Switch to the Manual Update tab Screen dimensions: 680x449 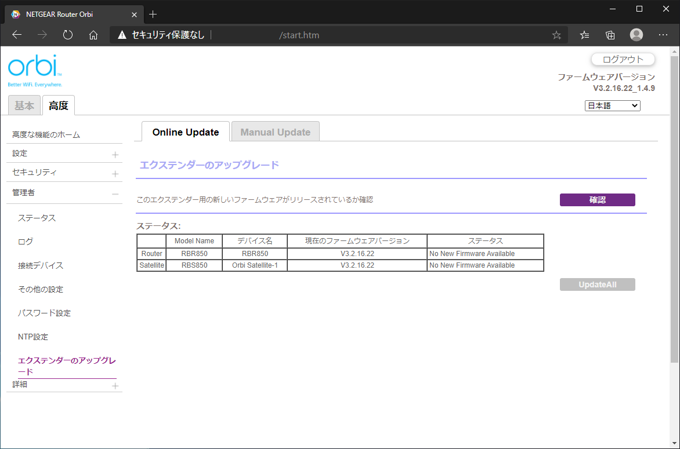(x=275, y=132)
